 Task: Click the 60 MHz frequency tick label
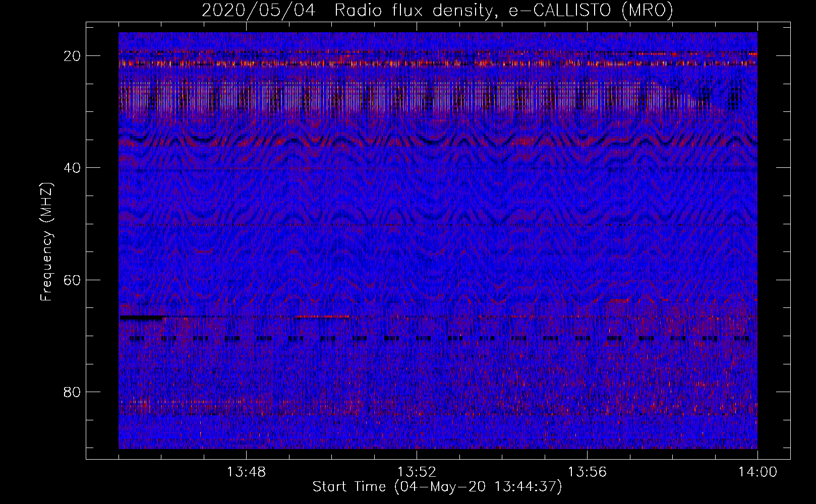[x=73, y=280]
